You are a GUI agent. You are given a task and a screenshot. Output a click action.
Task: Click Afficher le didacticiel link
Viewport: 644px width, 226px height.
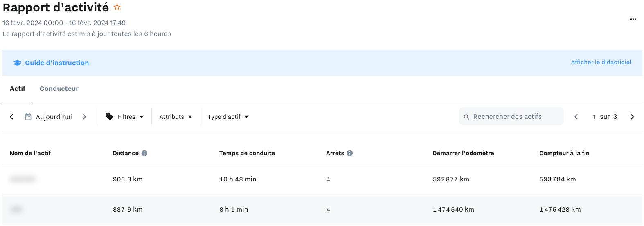pos(601,62)
